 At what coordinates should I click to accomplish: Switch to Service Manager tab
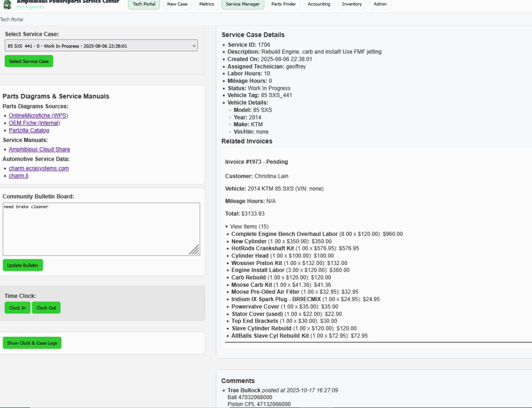pos(243,4)
